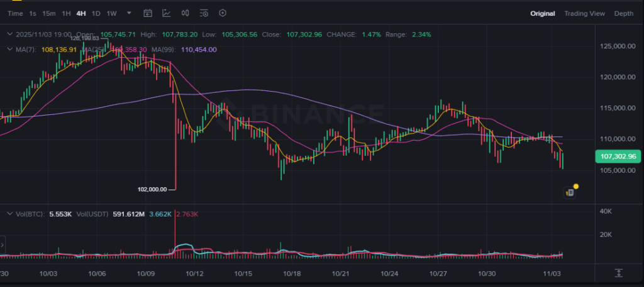
Task: Click the candlestick chart style icon
Action: point(185,13)
